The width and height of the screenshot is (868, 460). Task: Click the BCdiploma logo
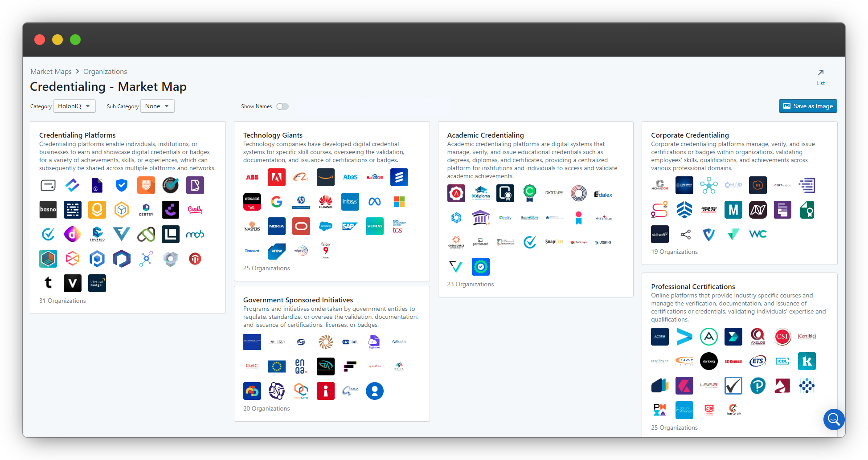click(x=481, y=193)
